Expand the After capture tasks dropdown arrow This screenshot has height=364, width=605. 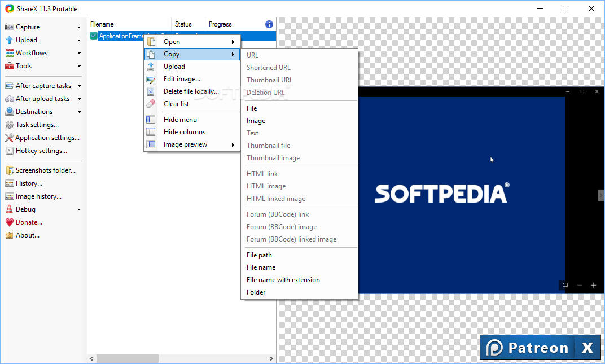(79, 86)
